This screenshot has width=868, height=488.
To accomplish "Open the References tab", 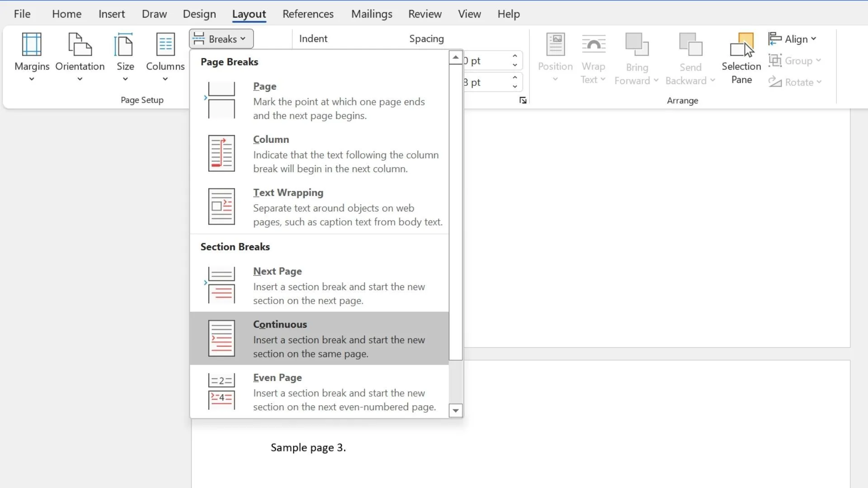I will coord(308,14).
